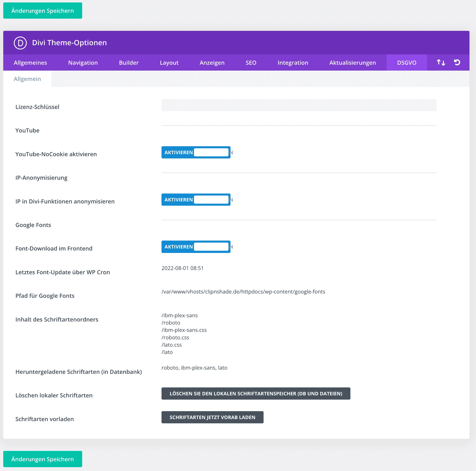Click the /lato.css file entry
The width and height of the screenshot is (476, 471).
pos(171,345)
